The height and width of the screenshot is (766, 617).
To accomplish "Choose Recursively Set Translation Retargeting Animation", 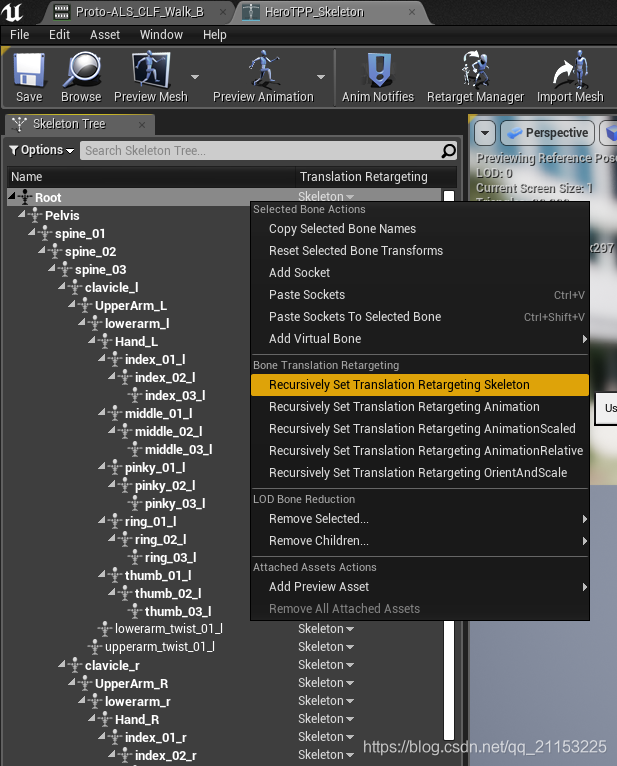I will tap(404, 407).
